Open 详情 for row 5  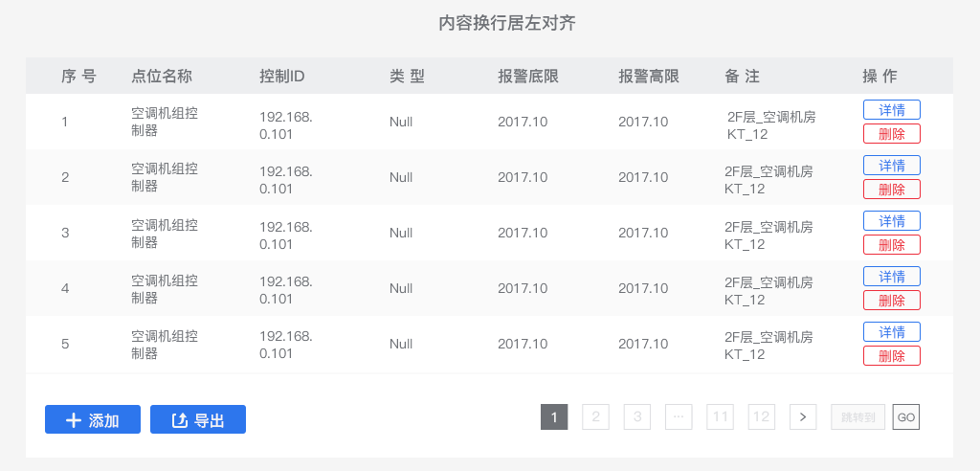(892, 332)
